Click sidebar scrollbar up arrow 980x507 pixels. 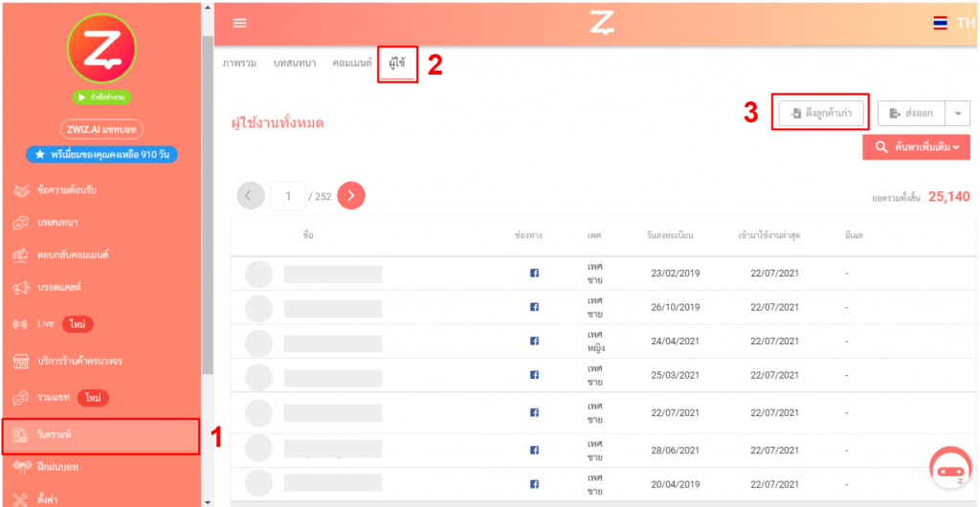coord(207,7)
